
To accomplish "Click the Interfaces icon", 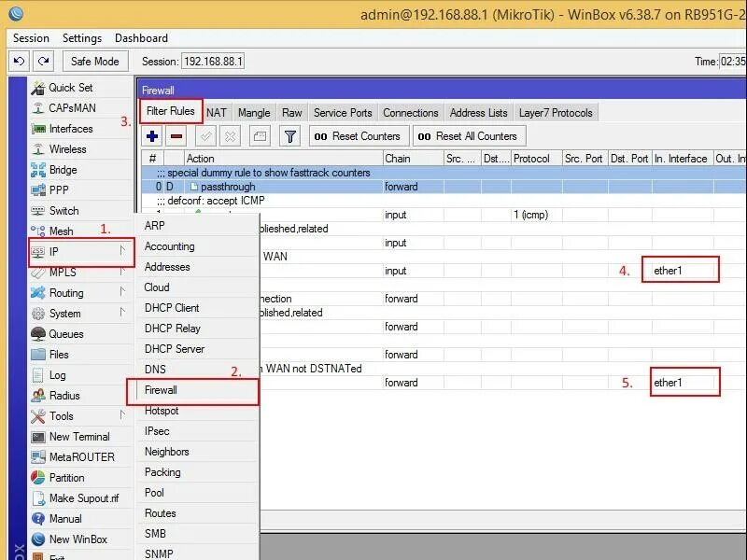I will [38, 129].
